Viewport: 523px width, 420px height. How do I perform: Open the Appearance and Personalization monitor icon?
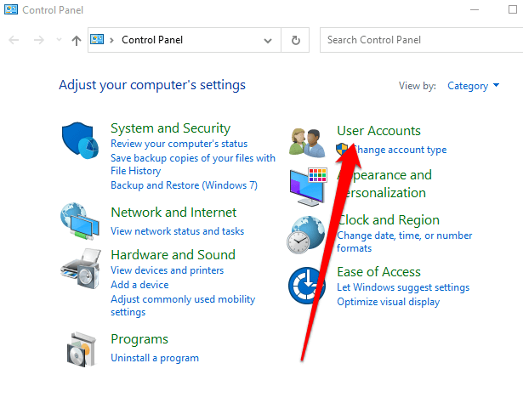[x=308, y=187]
